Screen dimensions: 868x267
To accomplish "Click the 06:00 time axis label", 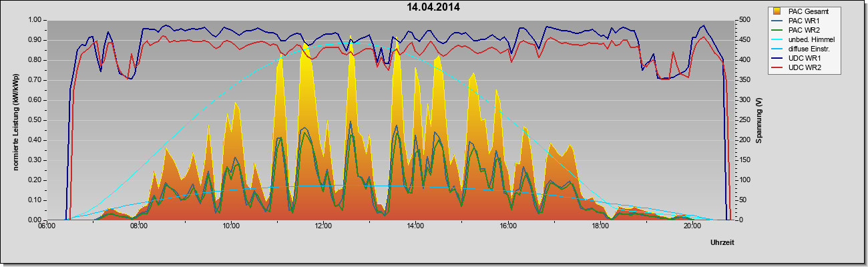I will [46, 226].
